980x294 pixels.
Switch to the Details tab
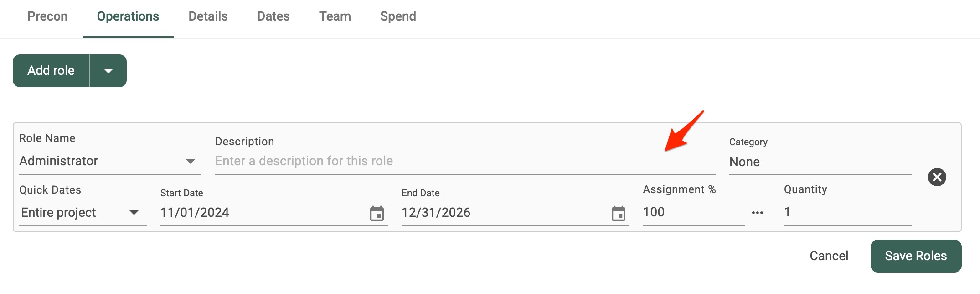208,16
